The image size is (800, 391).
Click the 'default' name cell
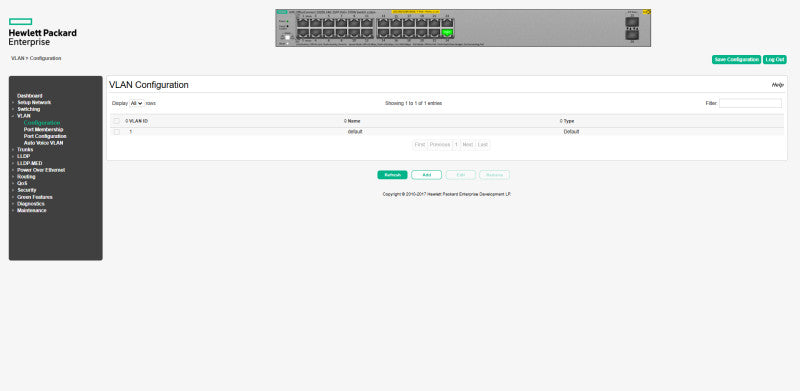(355, 132)
